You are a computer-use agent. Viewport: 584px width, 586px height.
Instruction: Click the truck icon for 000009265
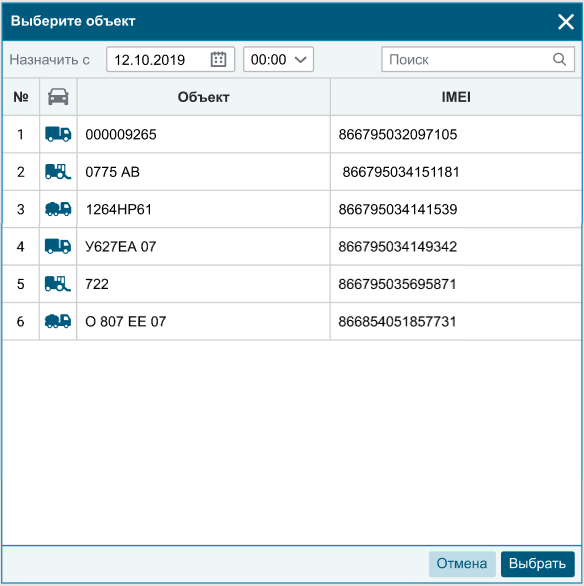pyautogui.click(x=58, y=134)
